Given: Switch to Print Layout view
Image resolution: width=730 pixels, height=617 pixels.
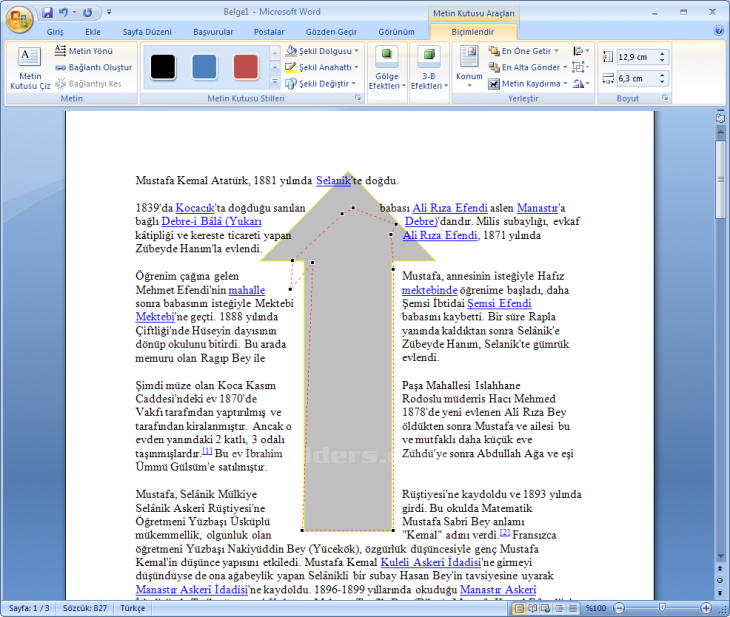Looking at the screenshot, I should (x=519, y=608).
